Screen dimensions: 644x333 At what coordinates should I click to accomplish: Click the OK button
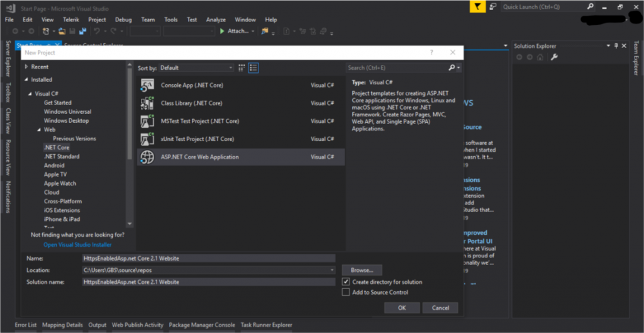pos(402,308)
